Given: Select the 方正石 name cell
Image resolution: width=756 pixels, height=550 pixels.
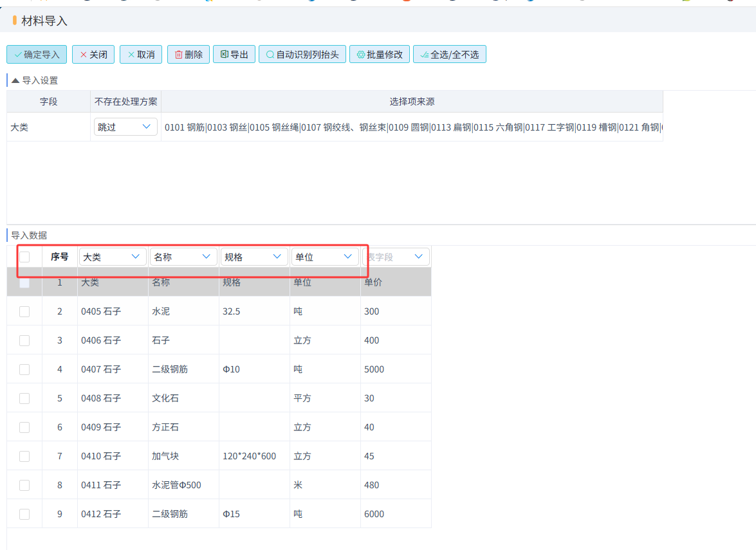Looking at the screenshot, I should click(184, 427).
